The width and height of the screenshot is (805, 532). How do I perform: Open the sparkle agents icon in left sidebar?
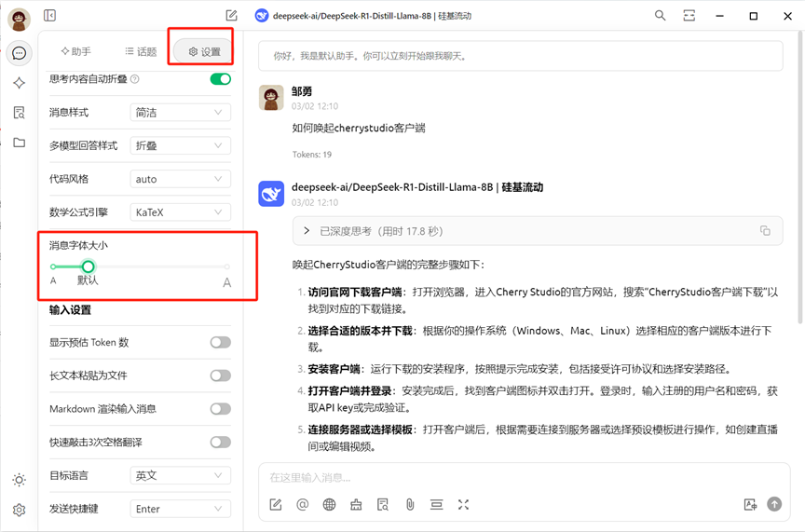(19, 83)
